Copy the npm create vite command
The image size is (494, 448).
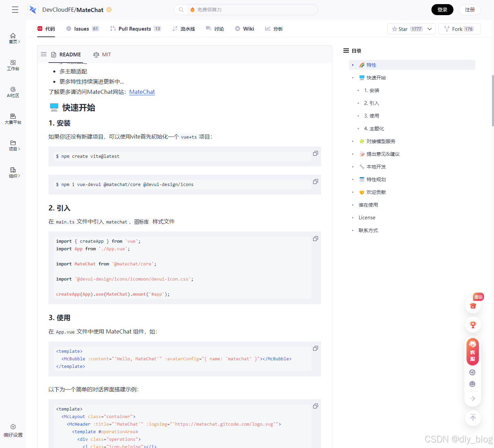point(315,153)
